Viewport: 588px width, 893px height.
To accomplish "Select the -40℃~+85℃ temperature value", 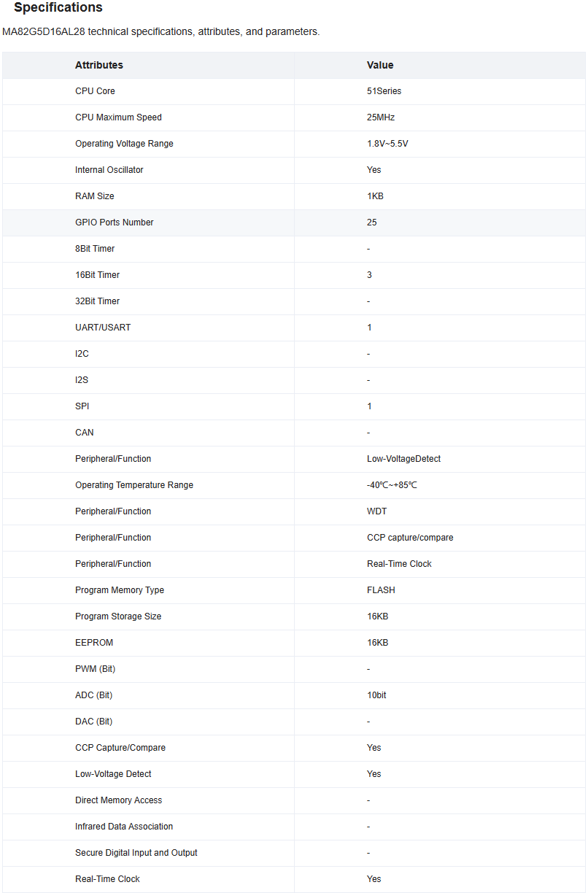I will click(392, 485).
